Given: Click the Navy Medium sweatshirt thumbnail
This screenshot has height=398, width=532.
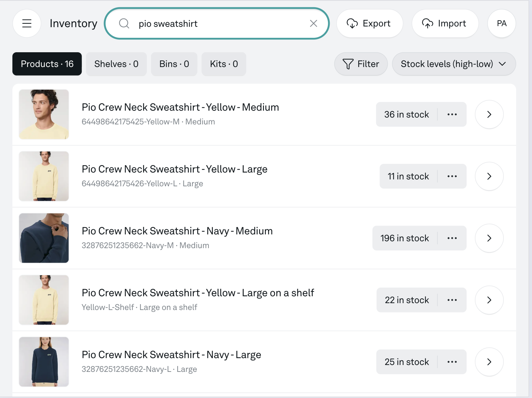Looking at the screenshot, I should click(x=44, y=238).
